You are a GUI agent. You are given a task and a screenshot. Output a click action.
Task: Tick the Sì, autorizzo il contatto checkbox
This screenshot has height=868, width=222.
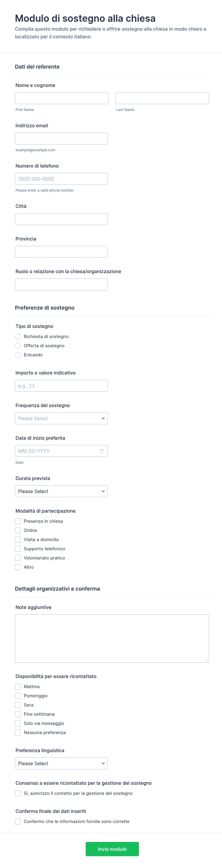18,793
